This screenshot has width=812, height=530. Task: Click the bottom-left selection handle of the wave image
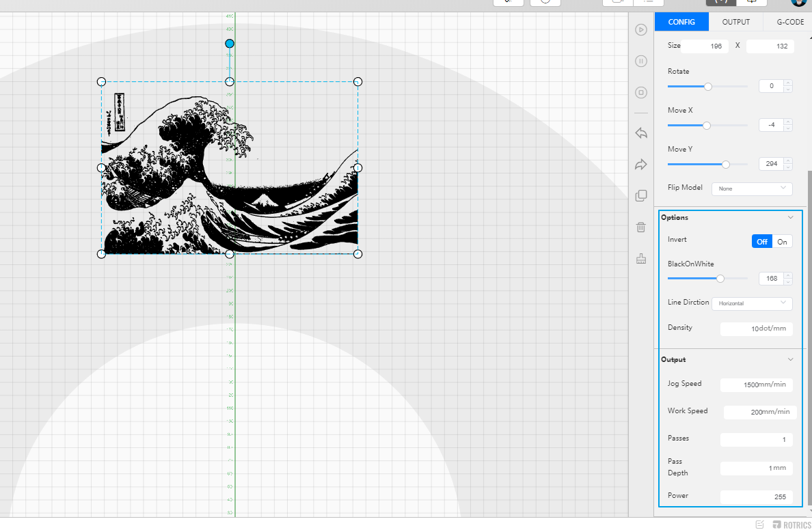click(x=101, y=253)
